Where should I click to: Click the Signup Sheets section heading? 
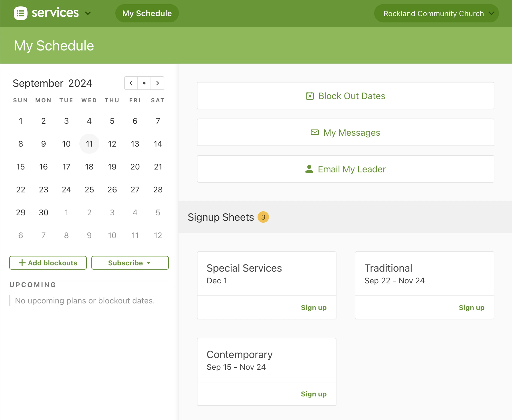pyautogui.click(x=221, y=217)
